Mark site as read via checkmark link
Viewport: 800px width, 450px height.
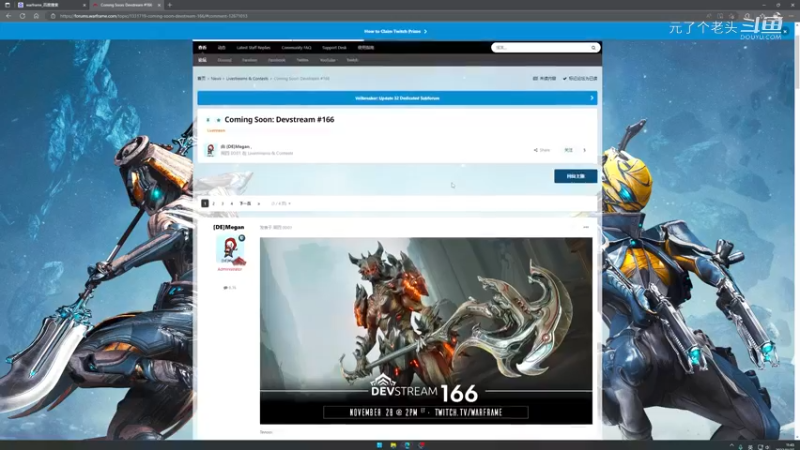point(580,79)
